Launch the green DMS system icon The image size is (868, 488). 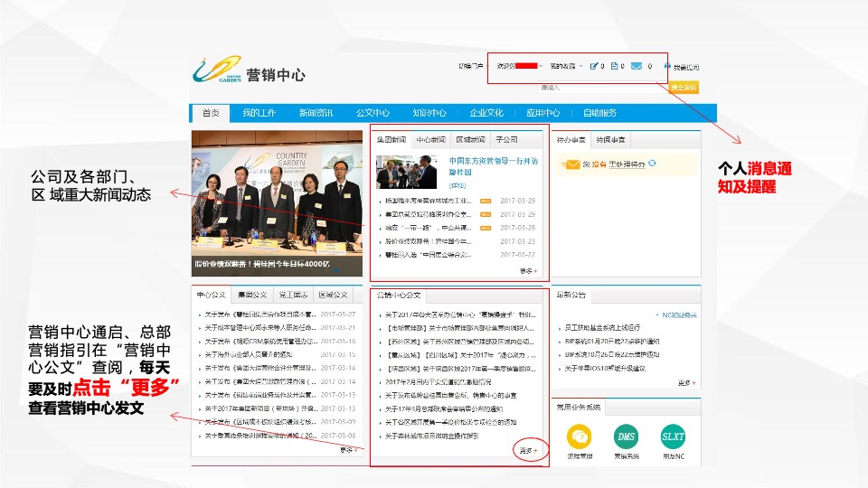point(626,436)
